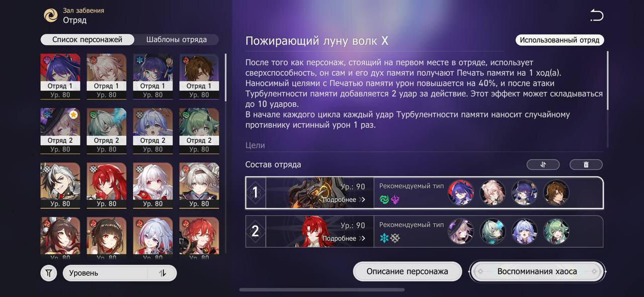Expand Подробнее for the team 1 enemy

[x=344, y=200]
